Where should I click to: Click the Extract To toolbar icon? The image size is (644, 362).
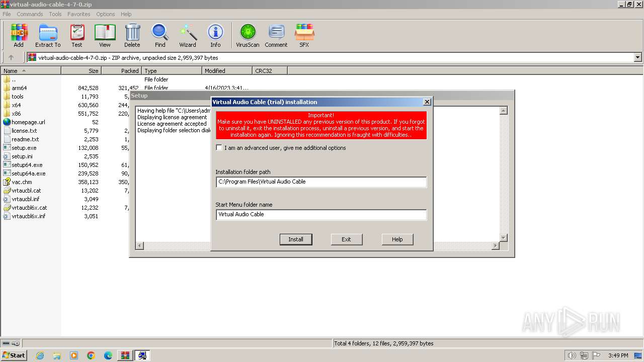[48, 36]
